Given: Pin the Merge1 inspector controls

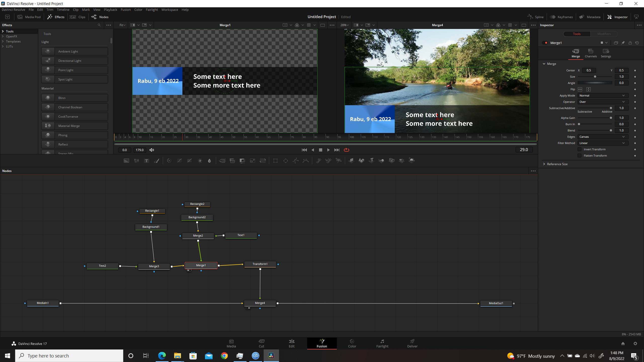Looking at the screenshot, I should [623, 43].
